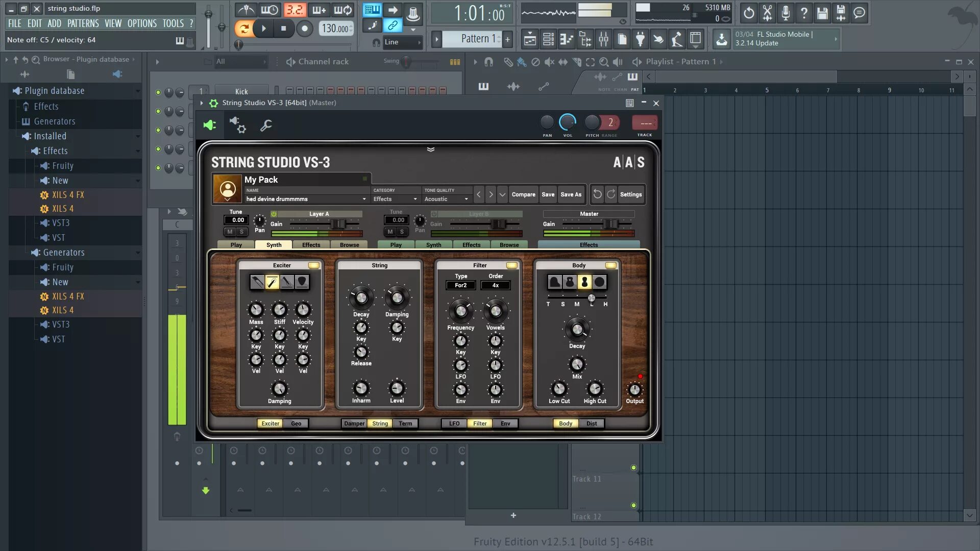Toggle the S solo button on Layer A
This screenshot has width=980, height=551.
(241, 232)
